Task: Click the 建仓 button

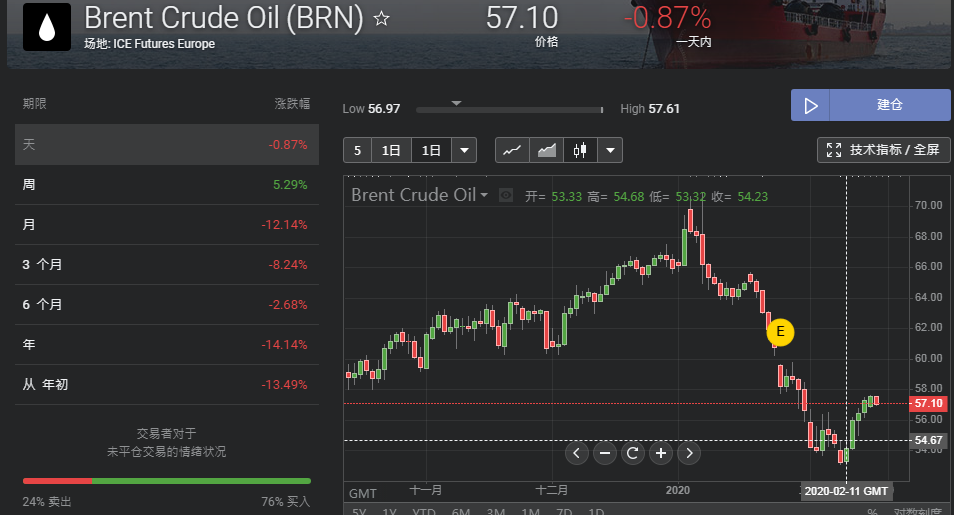Action: [x=870, y=105]
